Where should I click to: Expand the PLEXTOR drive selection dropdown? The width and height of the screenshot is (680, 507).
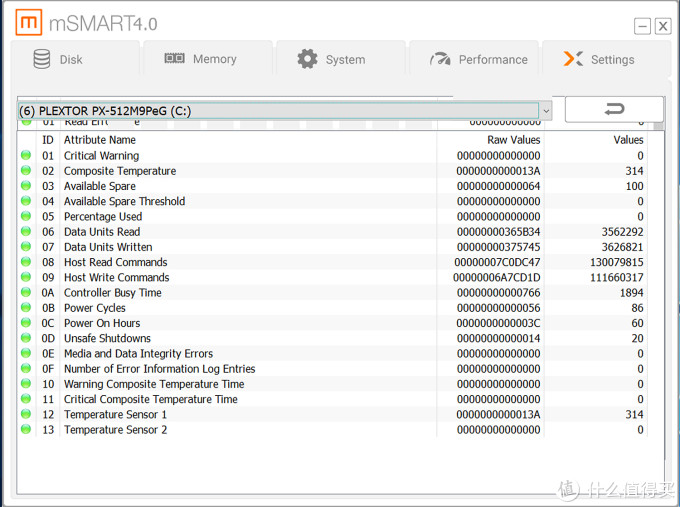[546, 110]
